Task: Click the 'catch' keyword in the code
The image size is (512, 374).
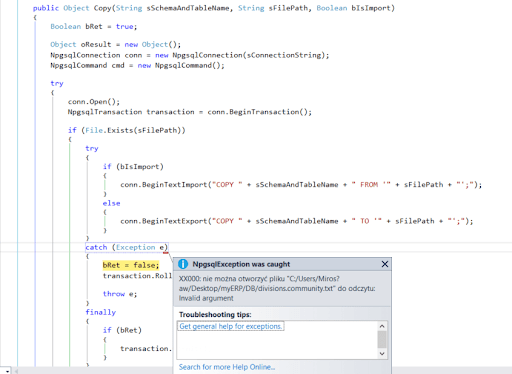Action: pyautogui.click(x=96, y=247)
